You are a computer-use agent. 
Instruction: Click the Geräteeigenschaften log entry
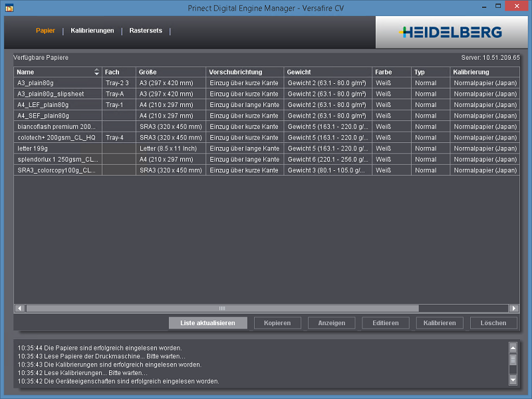pos(118,381)
